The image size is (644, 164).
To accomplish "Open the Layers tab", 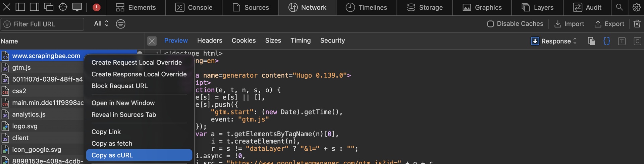I will click(x=537, y=7).
